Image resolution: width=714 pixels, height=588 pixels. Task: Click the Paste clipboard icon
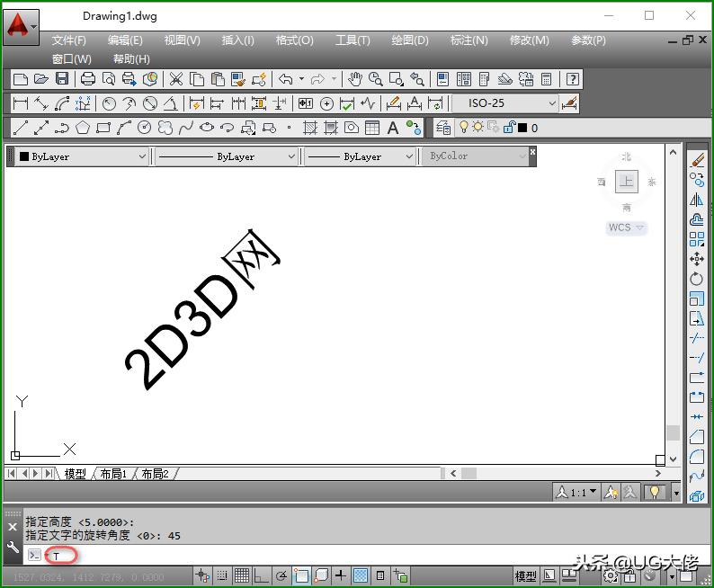tap(218, 79)
